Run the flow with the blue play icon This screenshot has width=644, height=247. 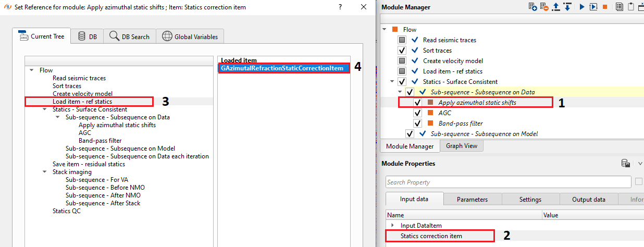point(582,7)
